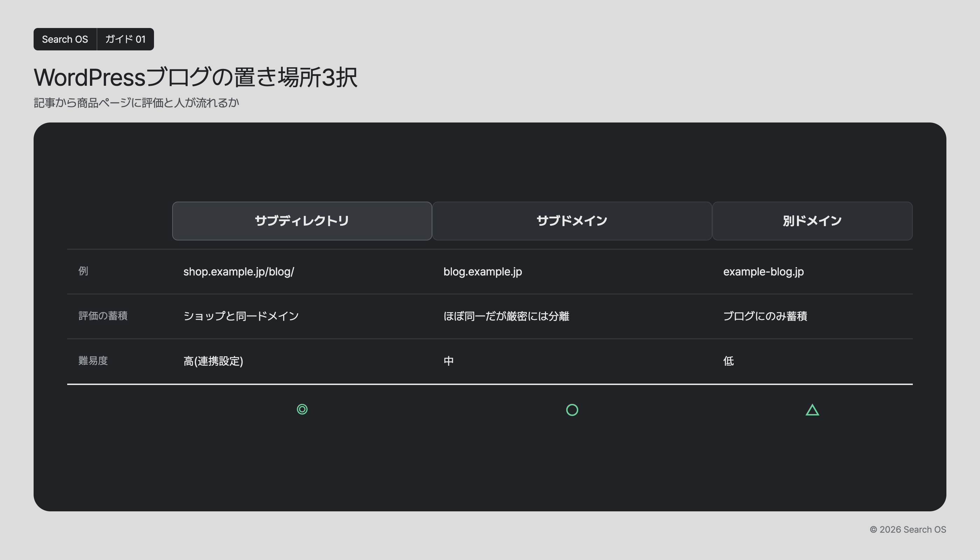Click the heading WordPressブログの置き場所3択
The image size is (980, 560).
click(x=195, y=77)
